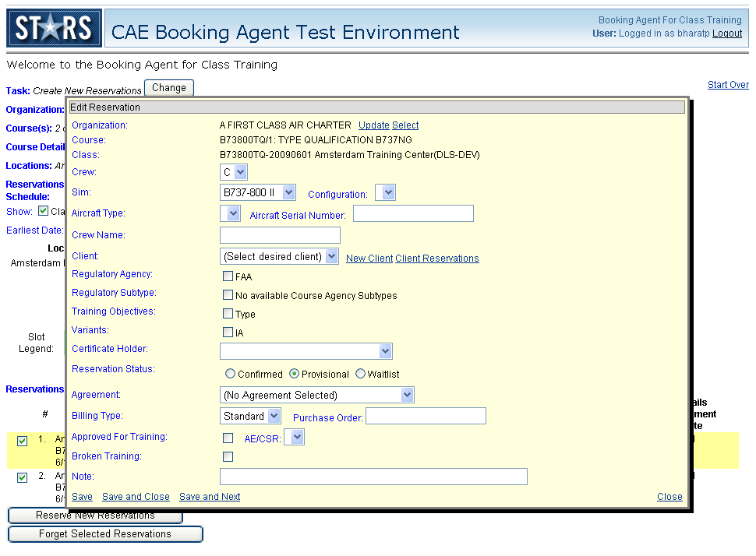This screenshot has width=756, height=556.
Task: Select the Confirmed reservation status
Action: (230, 374)
